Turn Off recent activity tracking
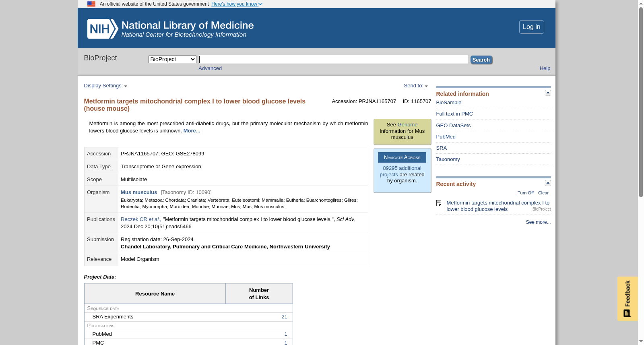Viewport: 644px width, 345px height. (x=525, y=193)
